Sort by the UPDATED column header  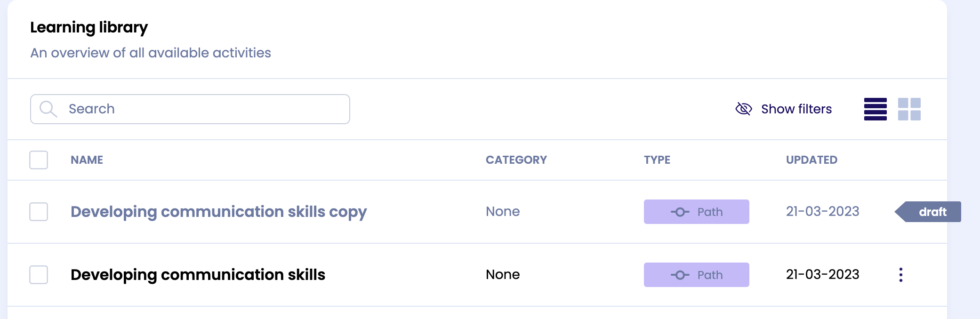point(811,160)
